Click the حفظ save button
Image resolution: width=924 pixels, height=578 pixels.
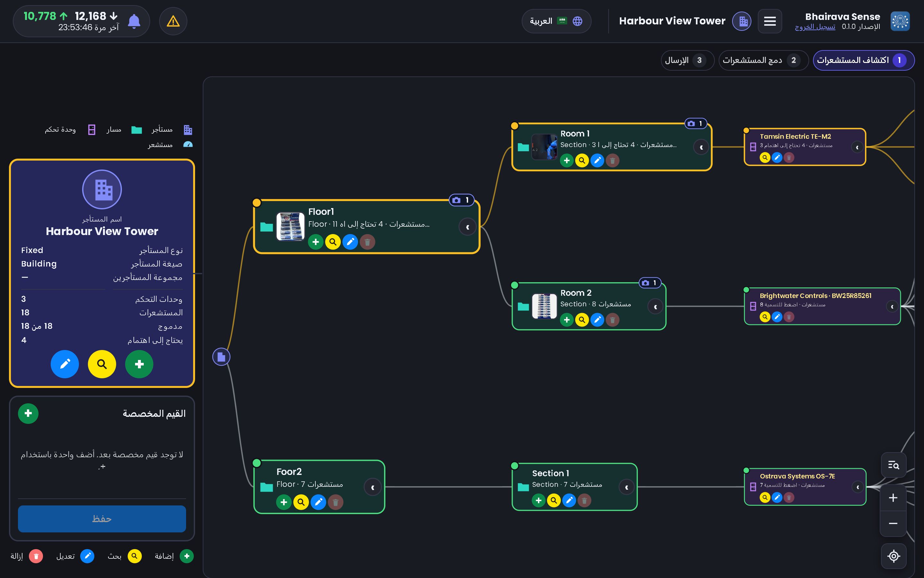click(x=102, y=519)
